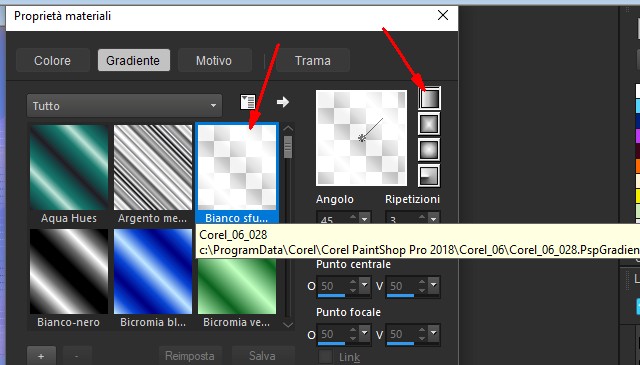Click Punto focale V spinner arrows
This screenshot has width=640, height=365.
click(x=422, y=334)
